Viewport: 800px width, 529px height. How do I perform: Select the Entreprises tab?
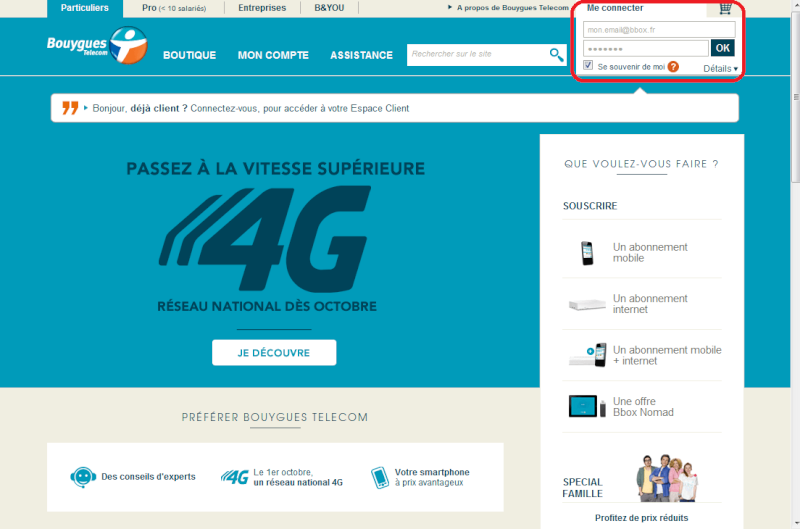(x=262, y=8)
